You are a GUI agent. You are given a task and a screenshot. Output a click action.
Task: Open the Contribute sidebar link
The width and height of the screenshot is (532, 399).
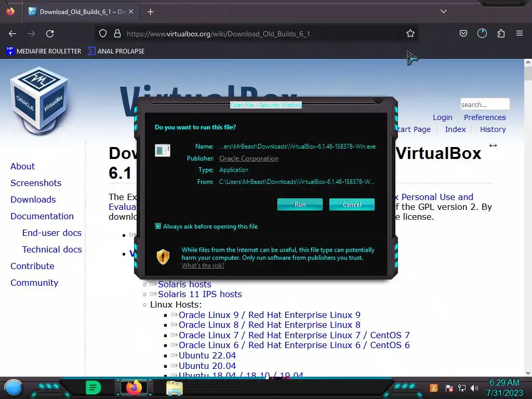pos(32,266)
